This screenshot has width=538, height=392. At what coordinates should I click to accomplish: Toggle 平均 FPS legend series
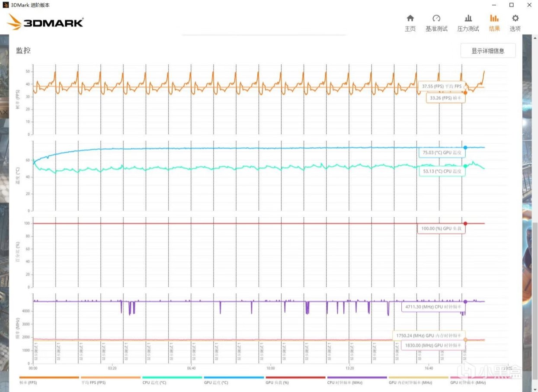pos(110,380)
